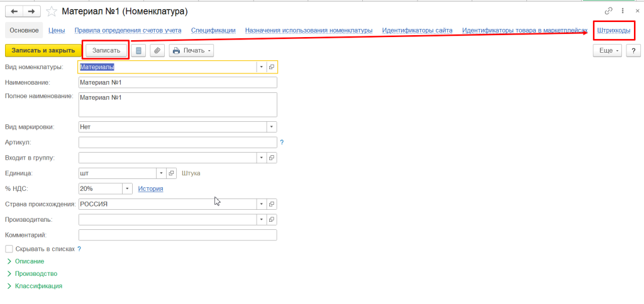Screen dimensions: 644x304
Task: Open the История link
Action: tap(150, 188)
